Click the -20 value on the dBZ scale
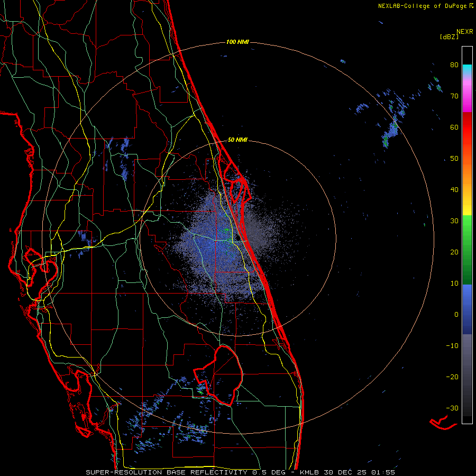476x476 pixels. pyautogui.click(x=452, y=377)
